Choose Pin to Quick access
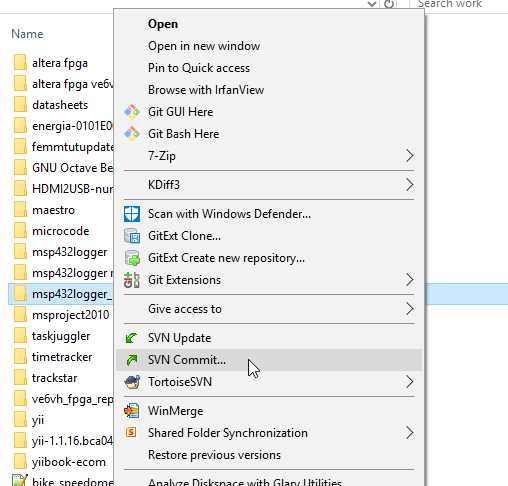Image resolution: width=508 pixels, height=486 pixels. tap(199, 68)
